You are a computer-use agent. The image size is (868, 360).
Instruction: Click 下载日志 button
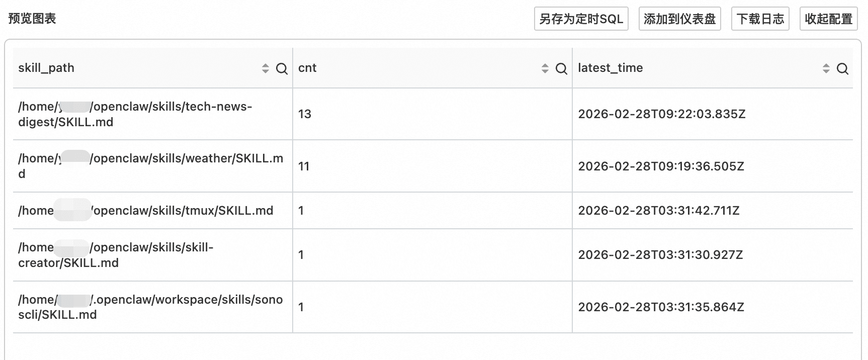point(760,19)
